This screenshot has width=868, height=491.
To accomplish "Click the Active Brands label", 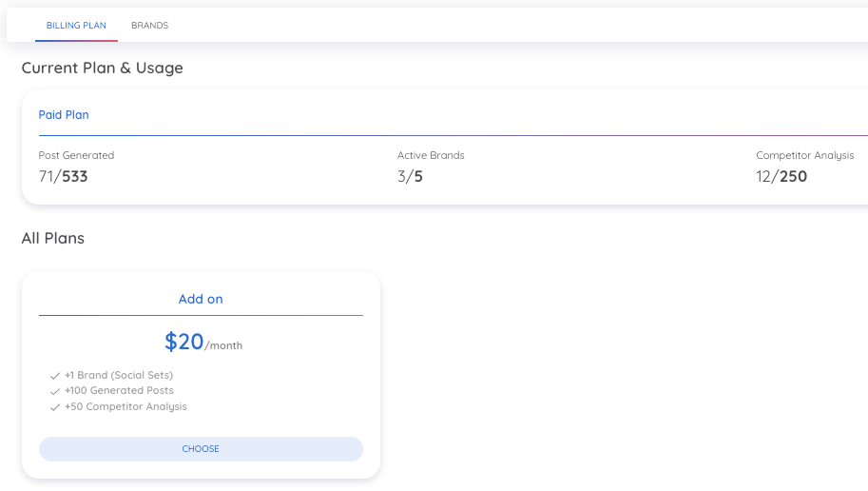I will tap(431, 155).
